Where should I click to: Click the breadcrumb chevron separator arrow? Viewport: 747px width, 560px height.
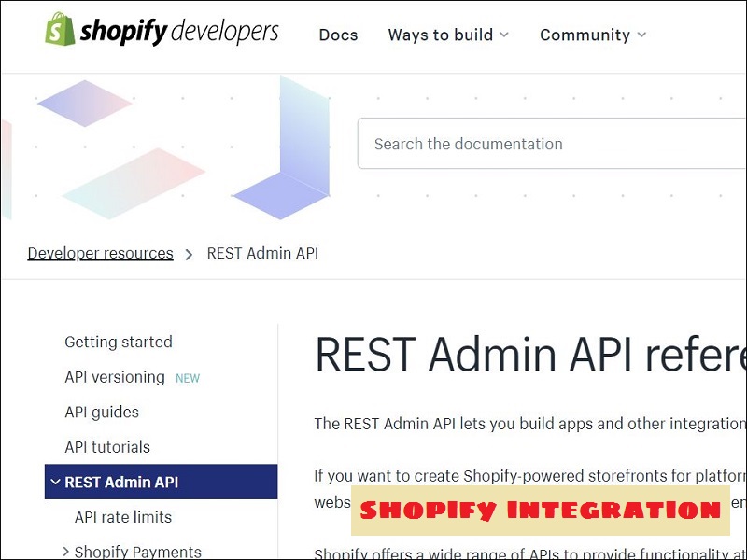point(189,254)
